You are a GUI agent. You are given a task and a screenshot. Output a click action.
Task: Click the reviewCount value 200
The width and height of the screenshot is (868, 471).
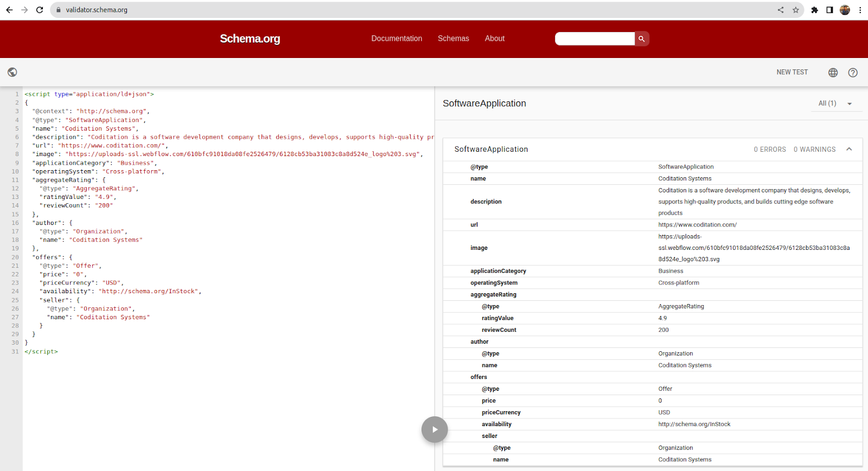[663, 330]
